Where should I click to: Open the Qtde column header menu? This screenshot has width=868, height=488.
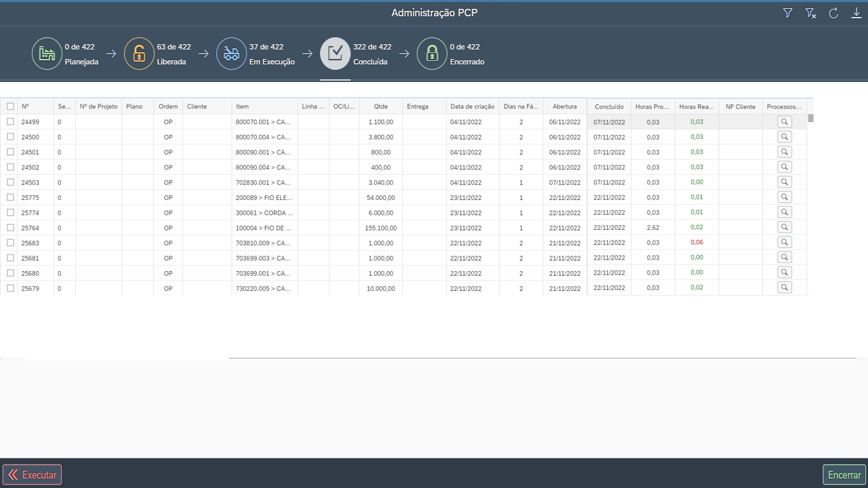pos(380,106)
